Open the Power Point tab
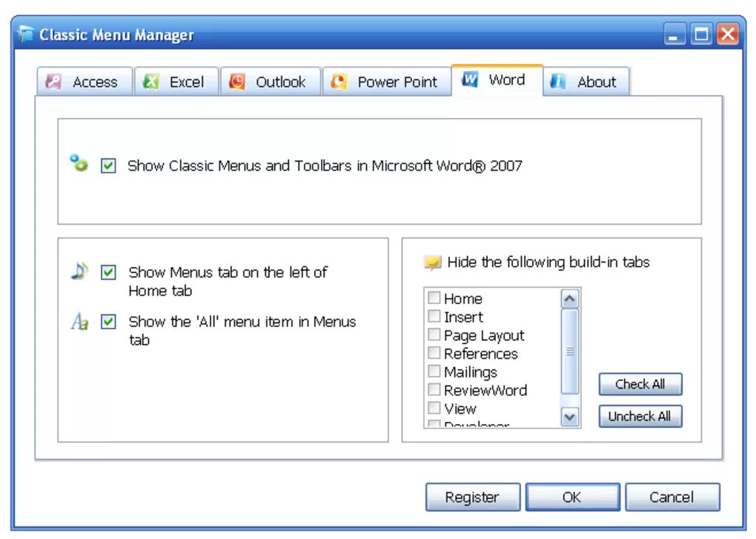Viewport: 756px width, 539px height. click(387, 82)
